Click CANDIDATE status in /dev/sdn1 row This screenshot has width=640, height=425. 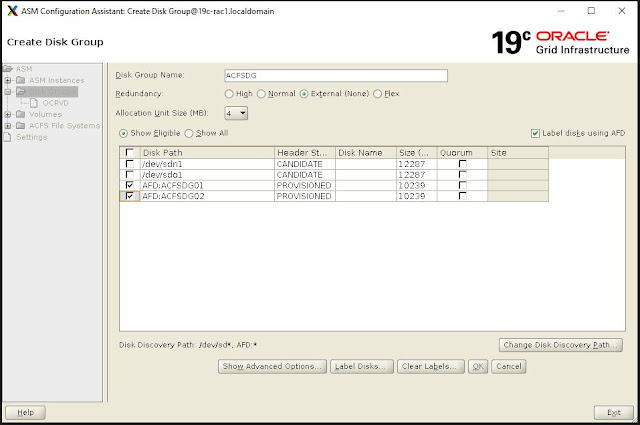[304, 164]
